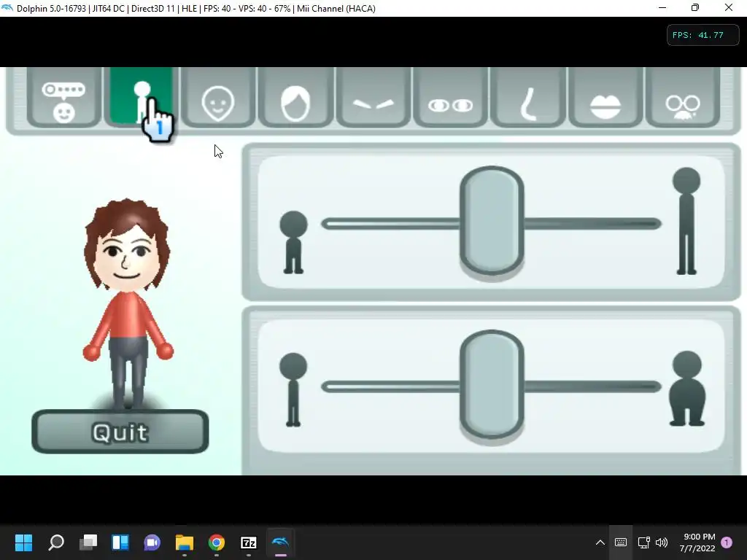Minimize the Dolphin window
The image size is (747, 560).
click(662, 7)
